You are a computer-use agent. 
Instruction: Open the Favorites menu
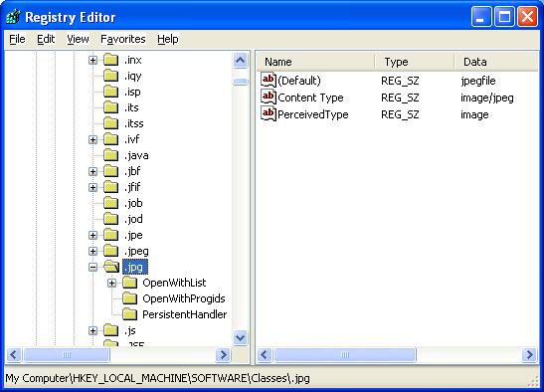tap(122, 39)
